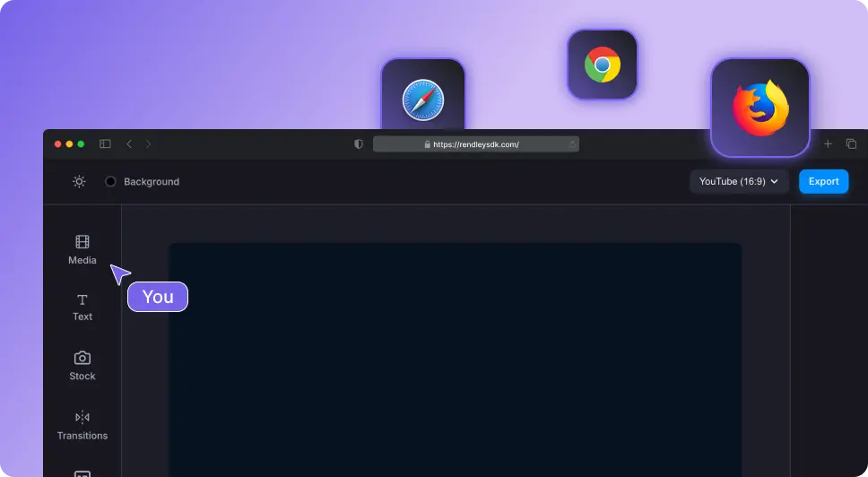The height and width of the screenshot is (477, 868).
Task: Toggle the light/dark theme sun icon
Action: (x=80, y=182)
